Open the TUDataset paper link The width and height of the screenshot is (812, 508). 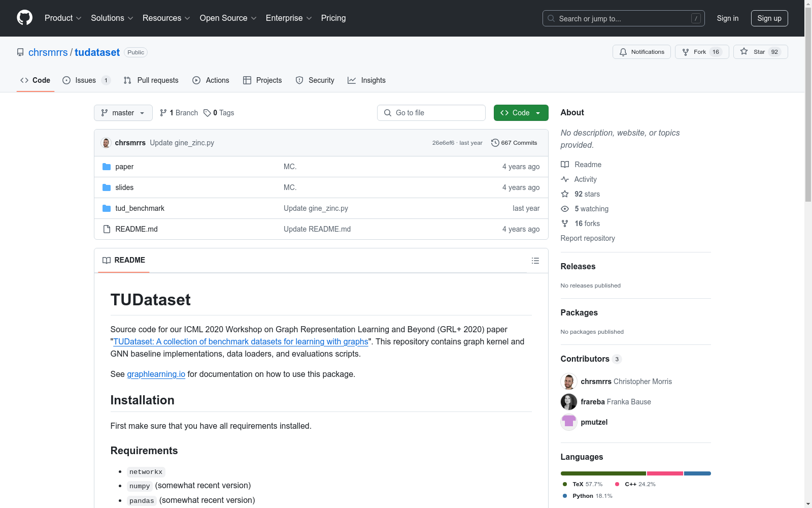pos(241,341)
